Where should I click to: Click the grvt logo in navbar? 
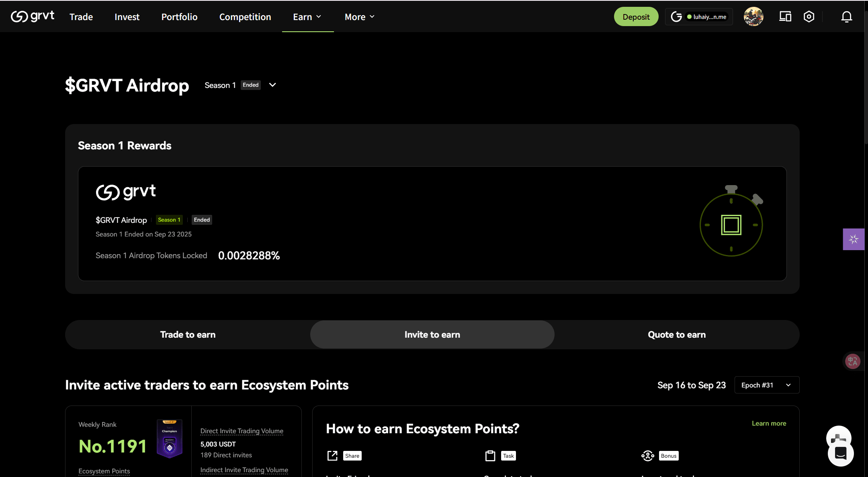coord(33,16)
